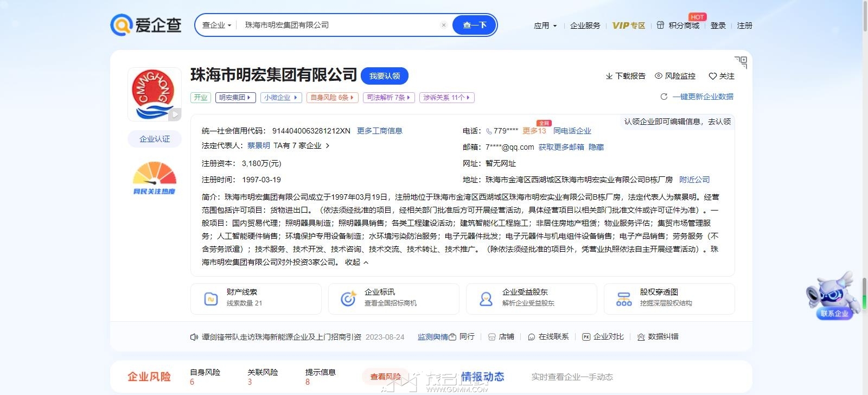This screenshot has height=395, width=868.
Task: Click the 企业对比 PK icon
Action: (x=586, y=337)
